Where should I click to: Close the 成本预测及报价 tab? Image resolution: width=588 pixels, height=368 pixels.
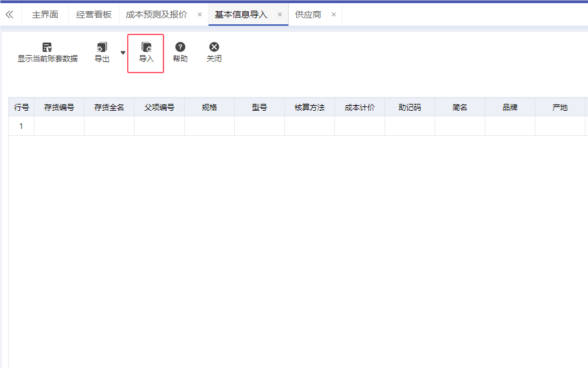(x=200, y=14)
